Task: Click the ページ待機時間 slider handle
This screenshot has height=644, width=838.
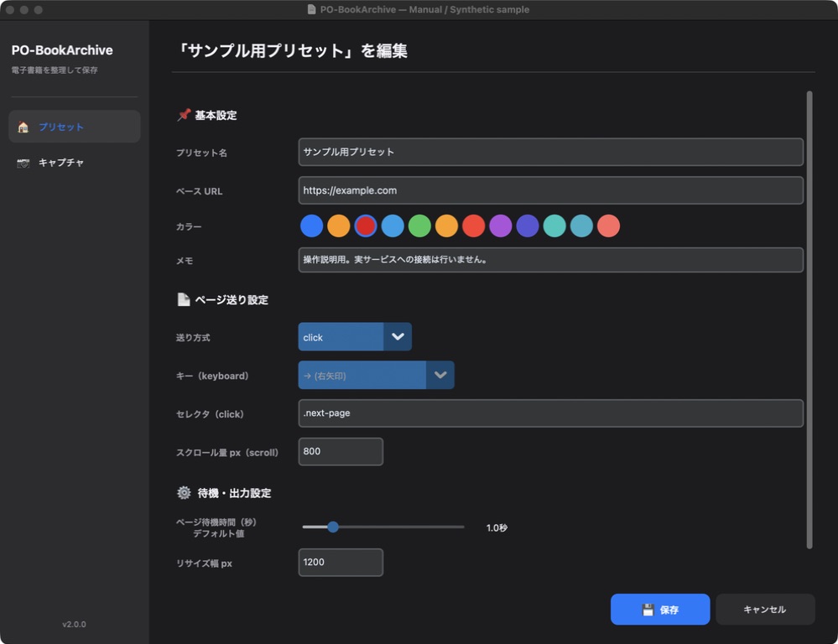Action: 333,527
